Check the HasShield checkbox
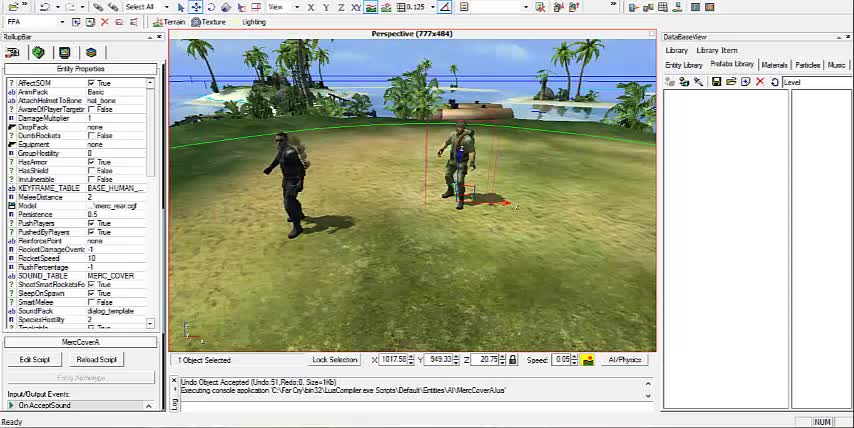Image resolution: width=854 pixels, height=428 pixels. (x=91, y=171)
